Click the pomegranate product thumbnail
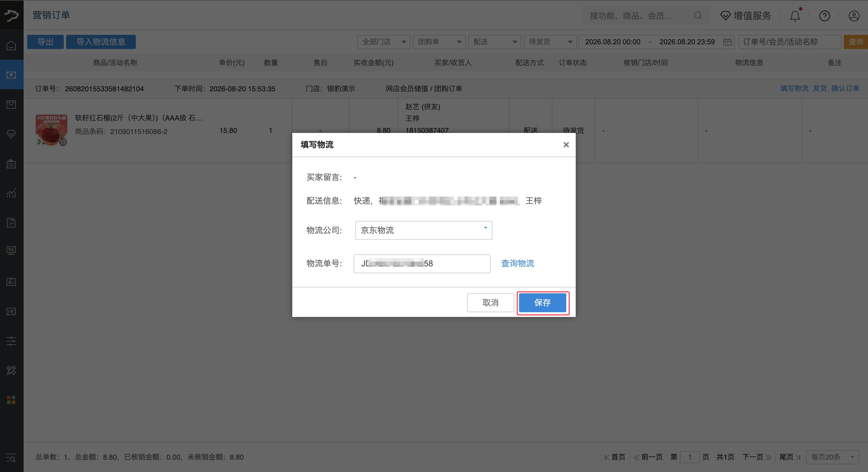This screenshot has width=868, height=472. coord(52,130)
